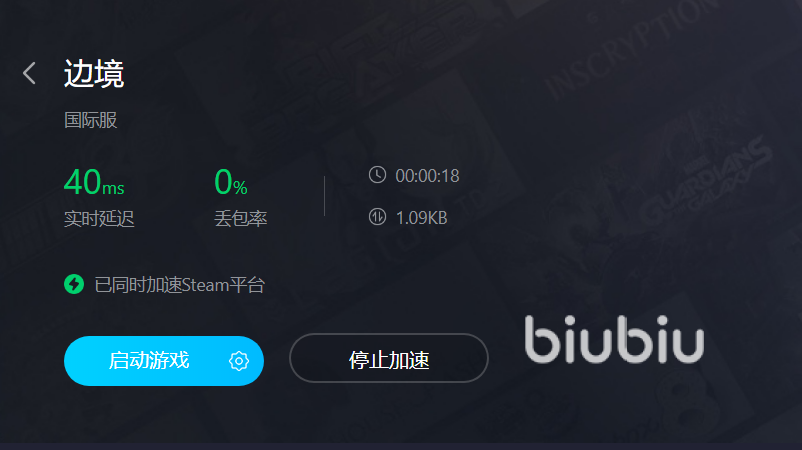Screen dimensions: 802x450
Task: Click the 丢包率 label
Action: [241, 219]
